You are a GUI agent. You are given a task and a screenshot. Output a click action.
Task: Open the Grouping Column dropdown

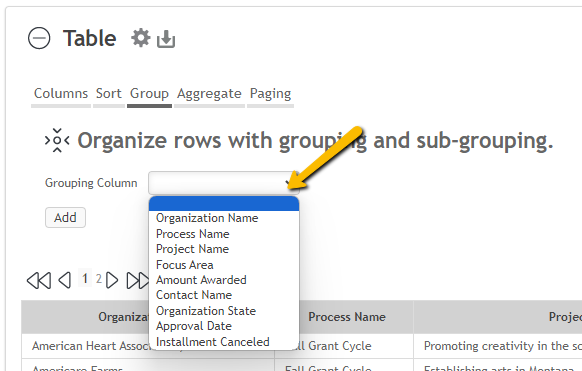click(224, 183)
